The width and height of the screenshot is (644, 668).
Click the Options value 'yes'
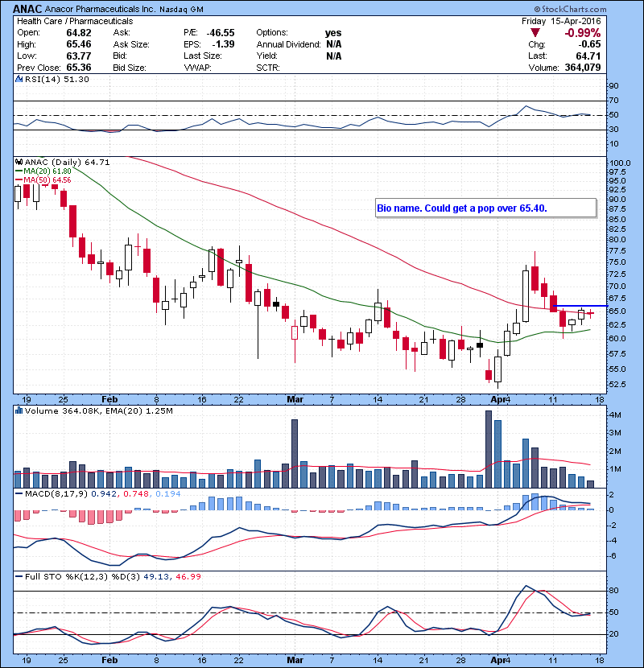pos(333,33)
